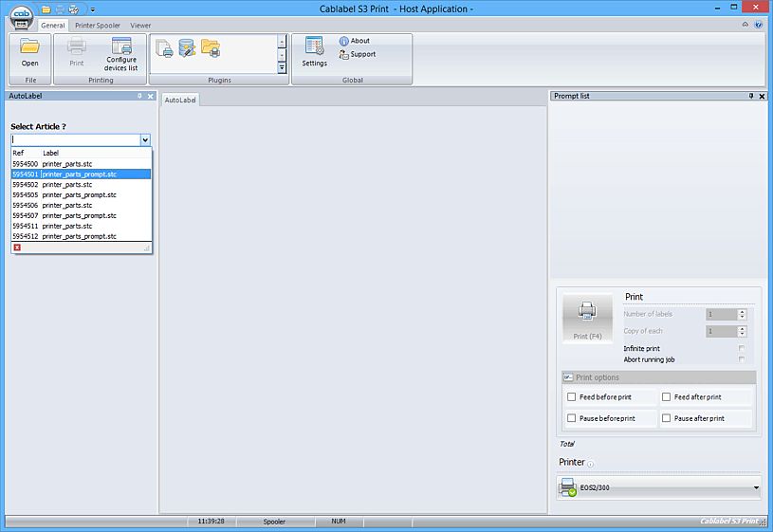This screenshot has width=773, height=532.
Task: Expand the Plugins gallery list
Action: (282, 68)
